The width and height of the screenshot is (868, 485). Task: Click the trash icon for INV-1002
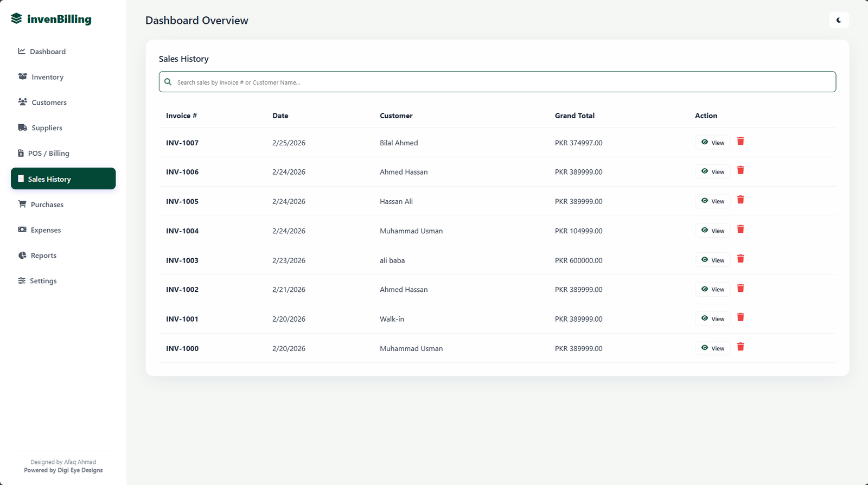[741, 288]
